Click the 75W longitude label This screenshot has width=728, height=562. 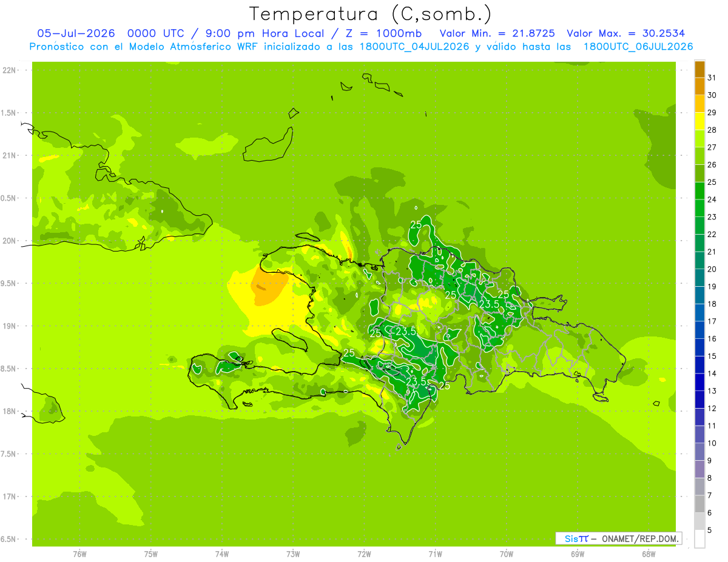point(151,554)
